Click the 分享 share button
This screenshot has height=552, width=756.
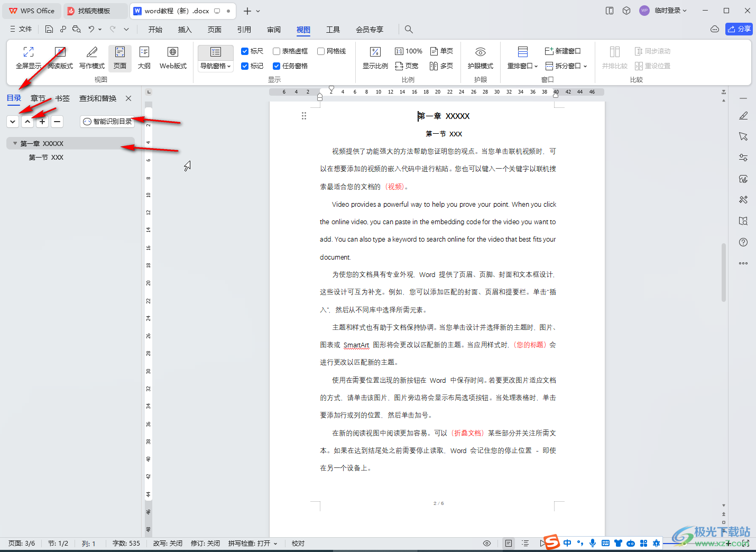pyautogui.click(x=739, y=29)
